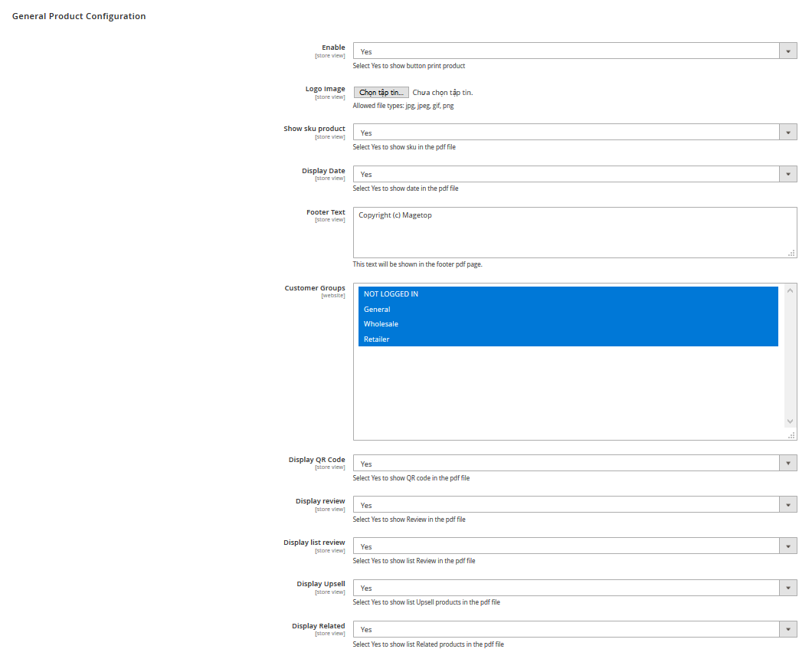
Task: Expand the Show sku product dropdown
Action: click(x=574, y=133)
